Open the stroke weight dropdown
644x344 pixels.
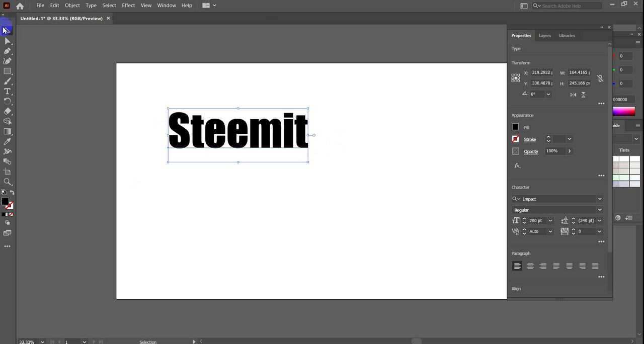coord(570,139)
